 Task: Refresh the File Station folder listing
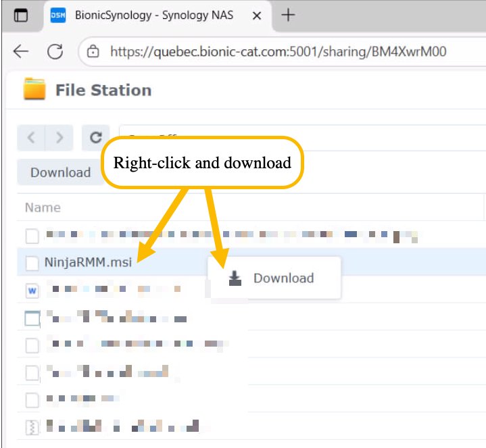(96, 138)
